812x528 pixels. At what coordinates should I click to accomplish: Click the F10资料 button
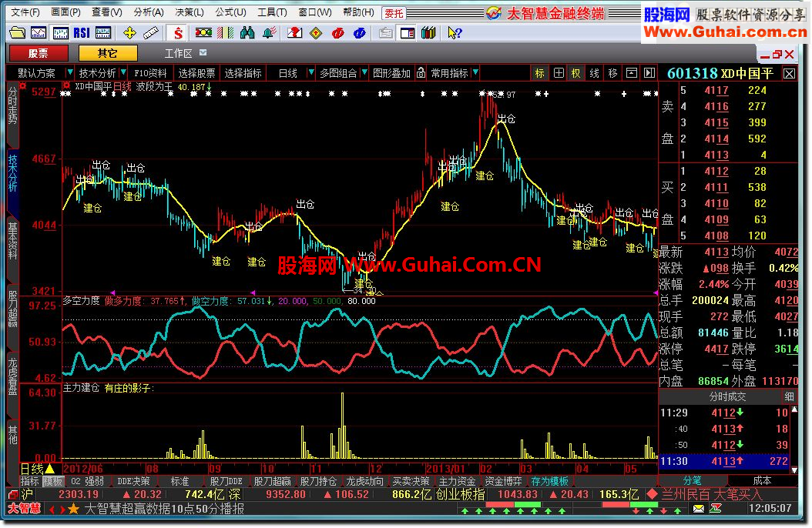coord(150,73)
